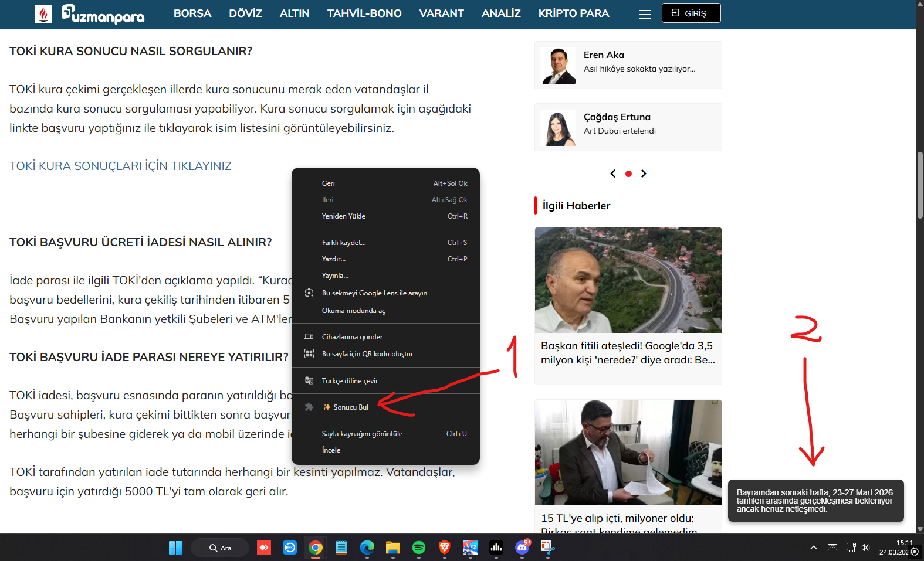Screen dimensions: 924x561
Task: Click the send-to-devices icon in context menu
Action: [x=309, y=336]
